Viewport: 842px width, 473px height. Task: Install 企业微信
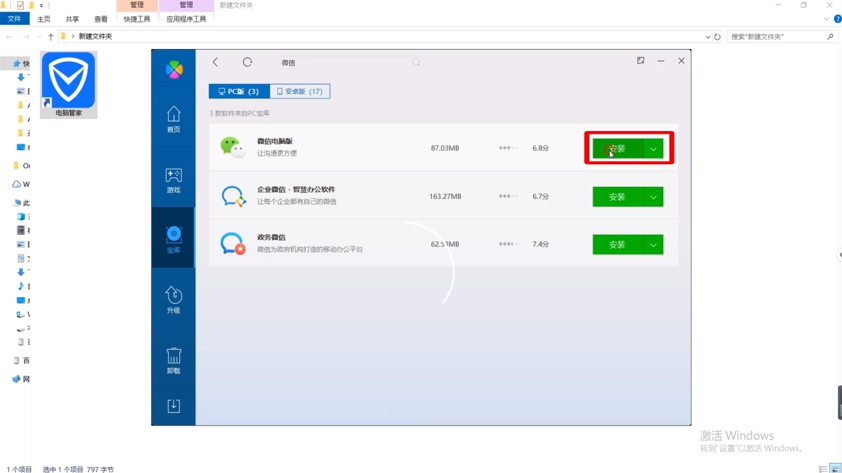pos(618,197)
